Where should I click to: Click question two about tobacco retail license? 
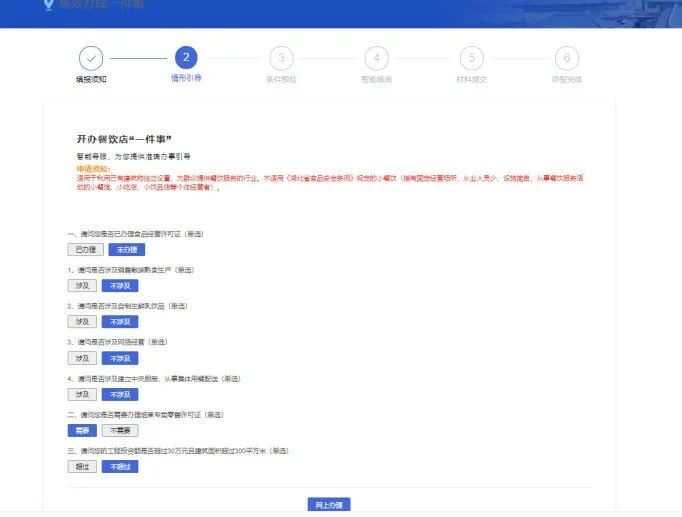coord(145,415)
